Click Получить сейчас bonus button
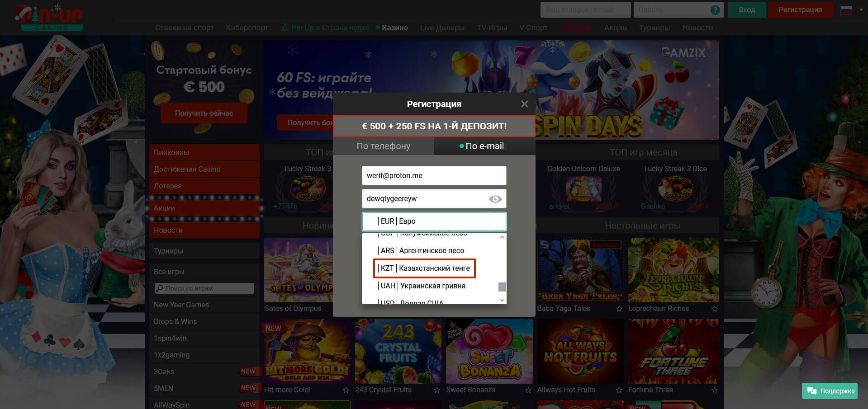Viewport: 868px width, 409px height. [204, 113]
